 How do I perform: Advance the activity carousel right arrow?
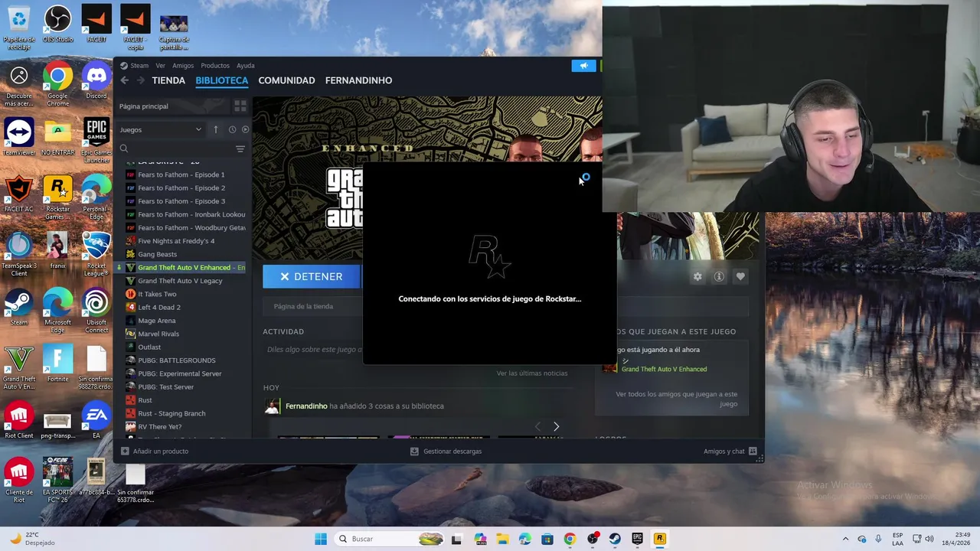(556, 426)
